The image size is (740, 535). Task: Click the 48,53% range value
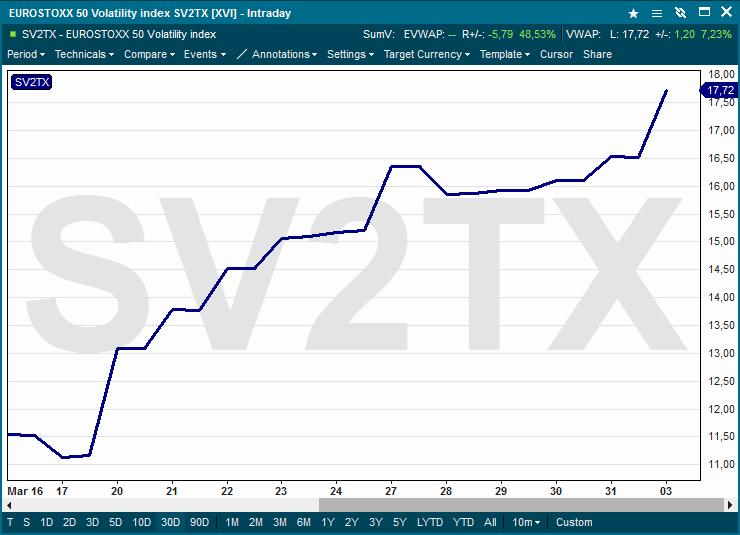tap(537, 34)
